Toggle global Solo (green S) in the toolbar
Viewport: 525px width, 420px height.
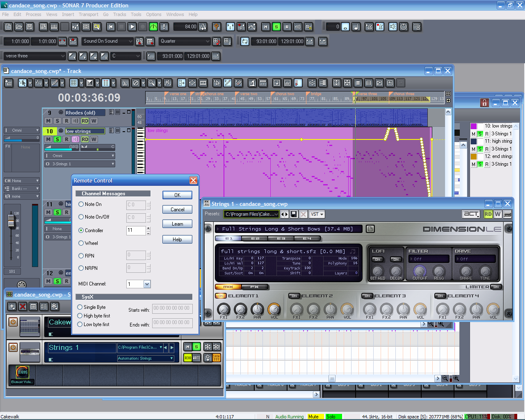pos(276,27)
